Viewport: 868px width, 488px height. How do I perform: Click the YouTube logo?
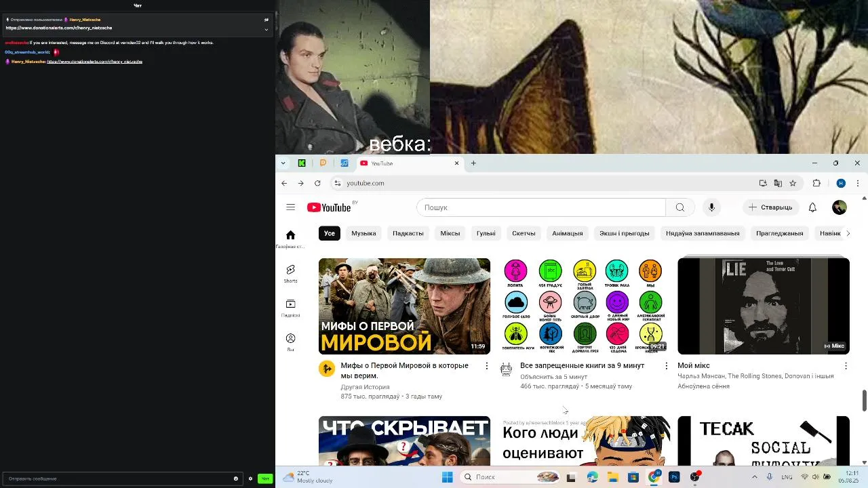coord(329,207)
